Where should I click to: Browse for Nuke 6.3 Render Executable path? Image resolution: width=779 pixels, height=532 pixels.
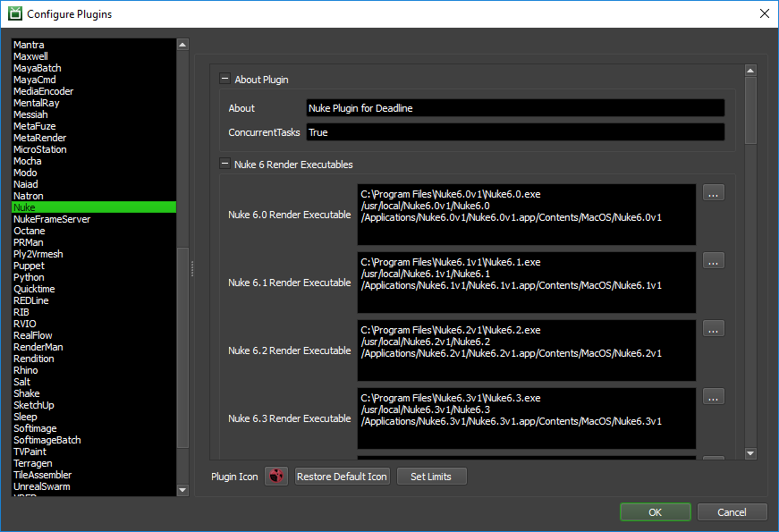[713, 396]
